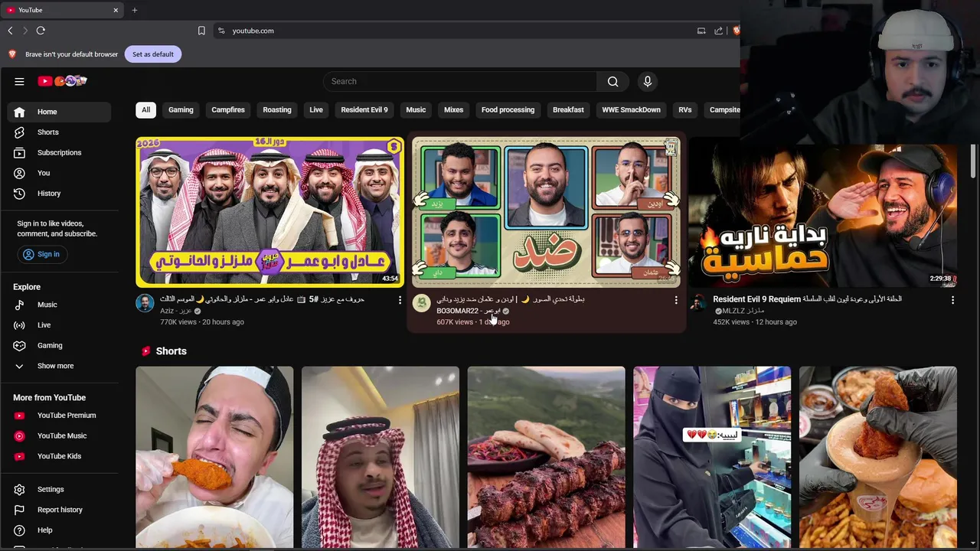Open a new browser tab

point(135,10)
